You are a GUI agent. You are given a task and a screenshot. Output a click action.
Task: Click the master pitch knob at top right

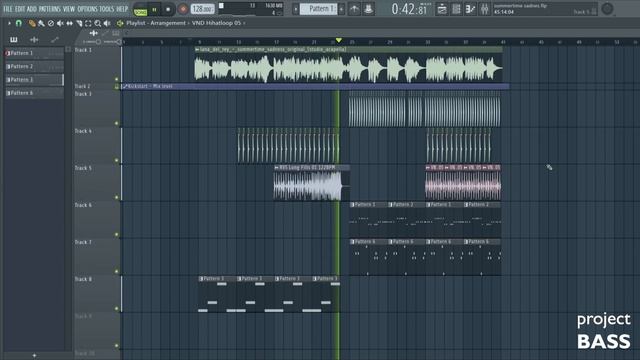pos(607,9)
